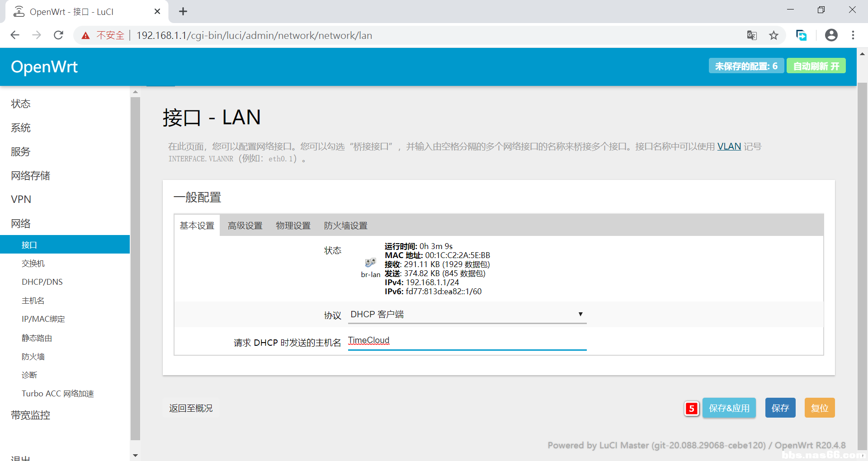Click the browser forward arrow

(37, 35)
